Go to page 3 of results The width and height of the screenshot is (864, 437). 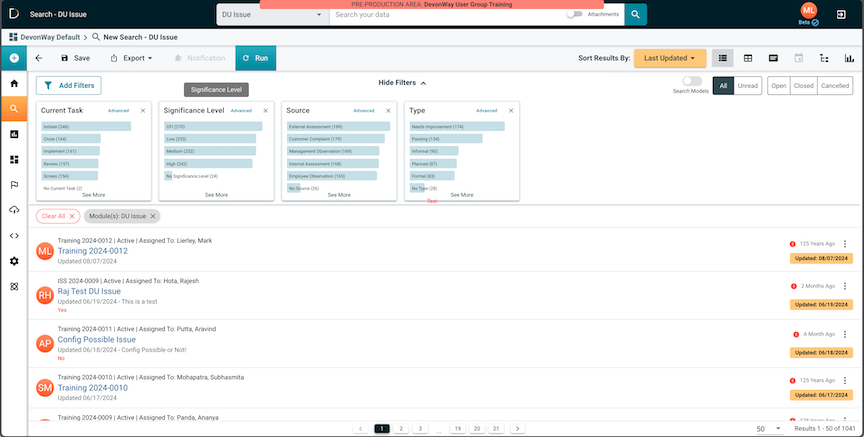pos(420,429)
